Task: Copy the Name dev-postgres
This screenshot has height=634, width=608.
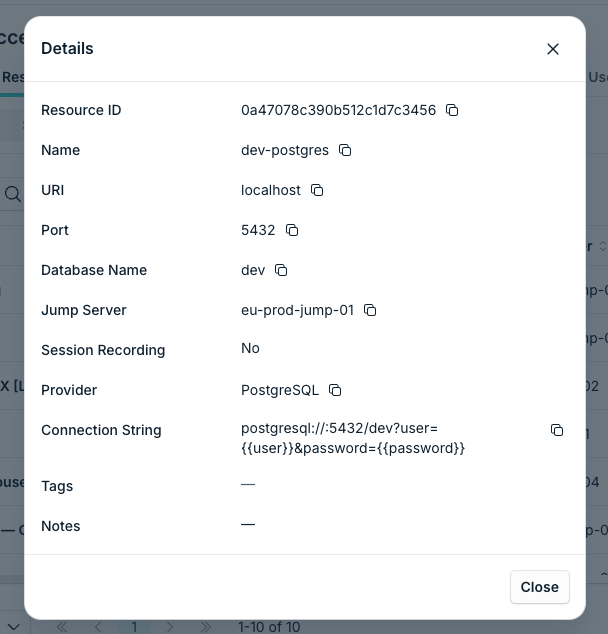Action: (345, 150)
